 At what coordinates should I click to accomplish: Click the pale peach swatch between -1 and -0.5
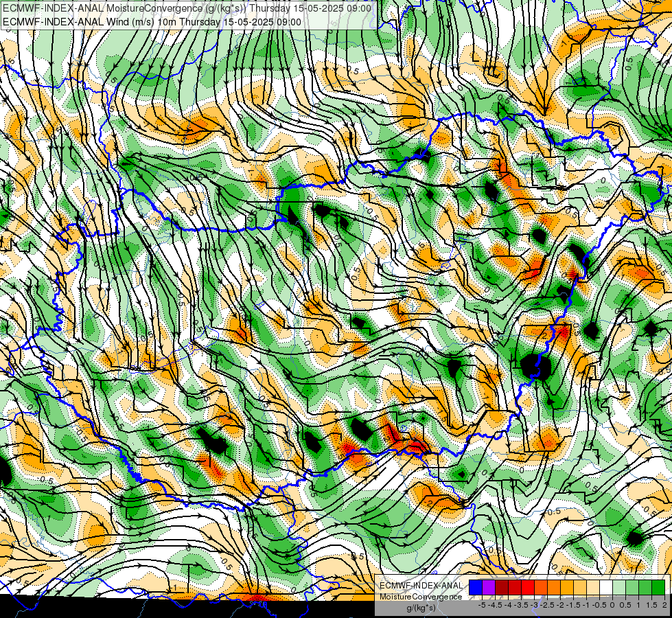click(x=593, y=587)
